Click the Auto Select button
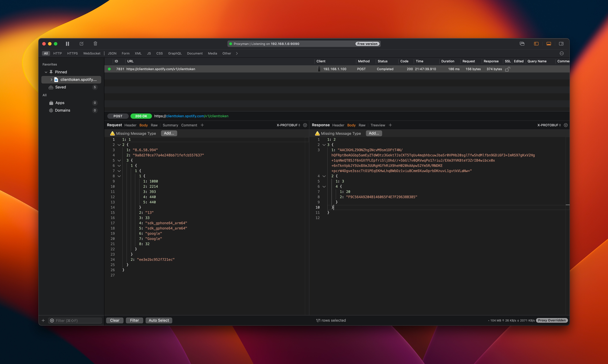608x364 pixels. pos(159,320)
